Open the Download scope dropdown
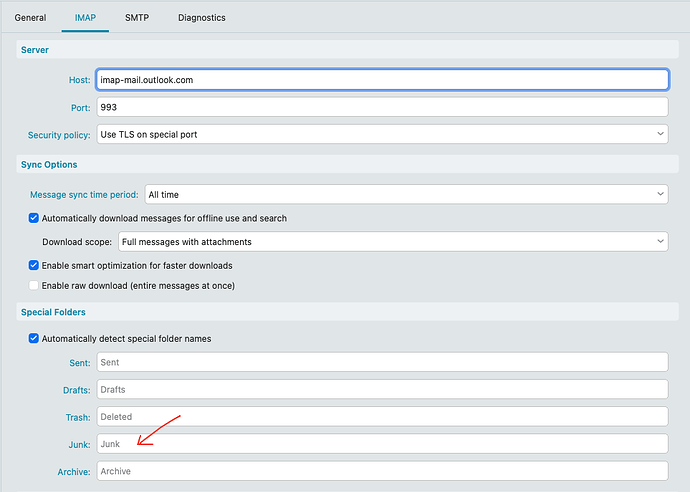This screenshot has height=492, width=690. (392, 241)
